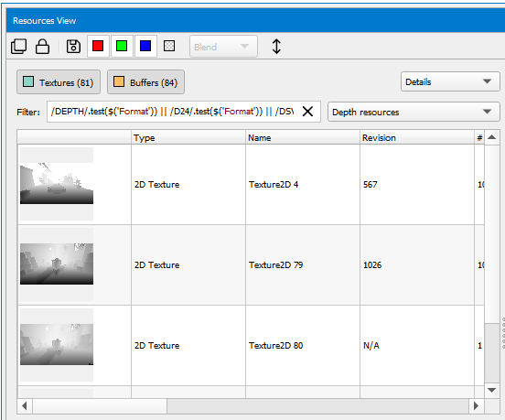Toggle the blue channel button
Screen dimensions: 505x420
pyautogui.click(x=145, y=46)
